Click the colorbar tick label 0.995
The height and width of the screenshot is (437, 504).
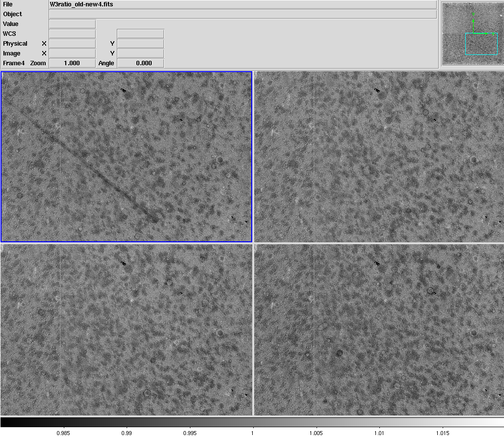[x=189, y=433]
